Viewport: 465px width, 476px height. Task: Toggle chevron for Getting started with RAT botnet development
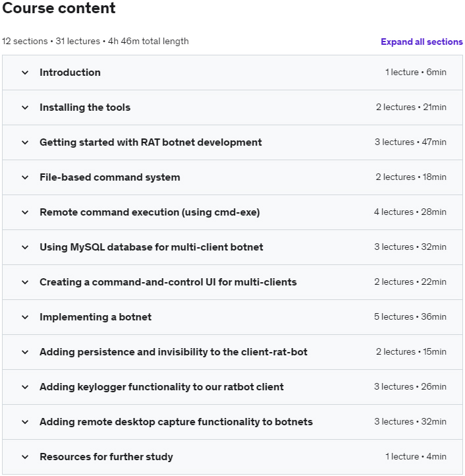(x=25, y=142)
